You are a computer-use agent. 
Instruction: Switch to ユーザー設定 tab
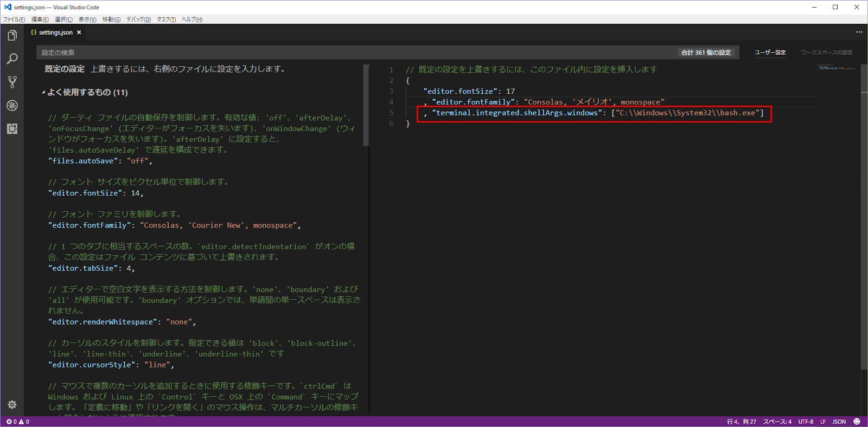pyautogui.click(x=770, y=53)
